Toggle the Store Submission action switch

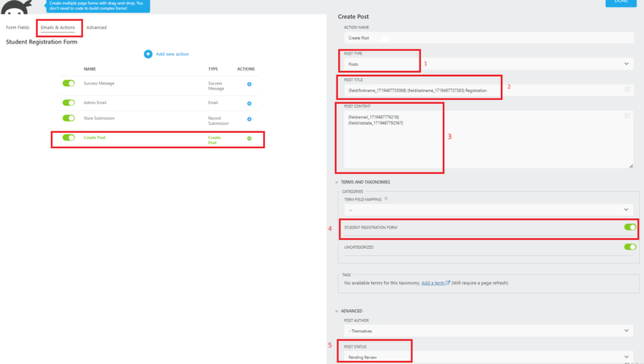tap(68, 118)
